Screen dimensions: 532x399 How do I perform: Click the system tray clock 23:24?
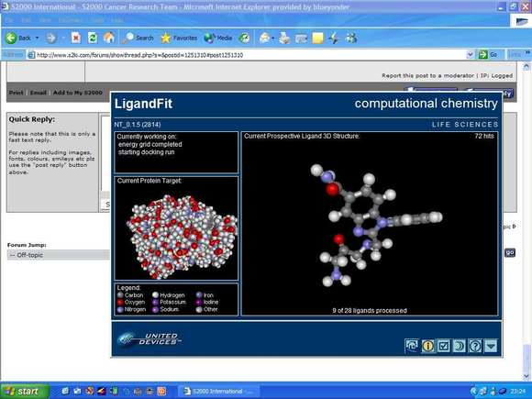click(x=517, y=392)
